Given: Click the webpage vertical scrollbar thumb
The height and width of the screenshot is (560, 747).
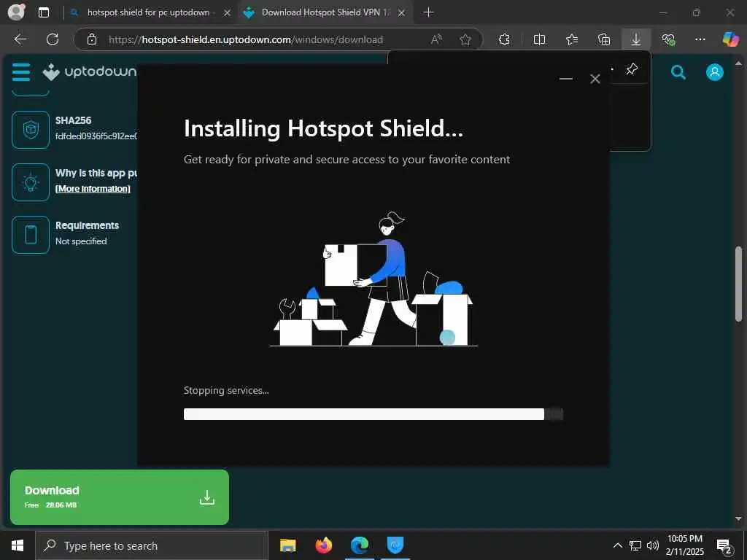Looking at the screenshot, I should click(738, 284).
